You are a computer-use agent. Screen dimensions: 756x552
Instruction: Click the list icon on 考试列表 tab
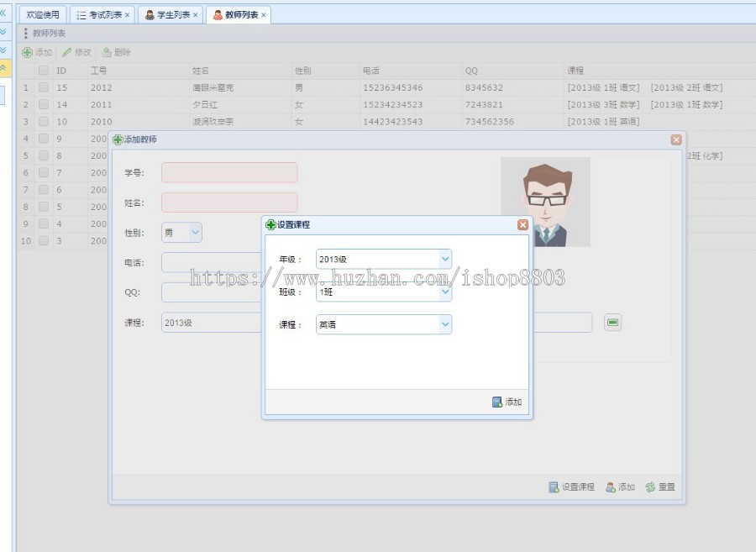click(x=81, y=13)
